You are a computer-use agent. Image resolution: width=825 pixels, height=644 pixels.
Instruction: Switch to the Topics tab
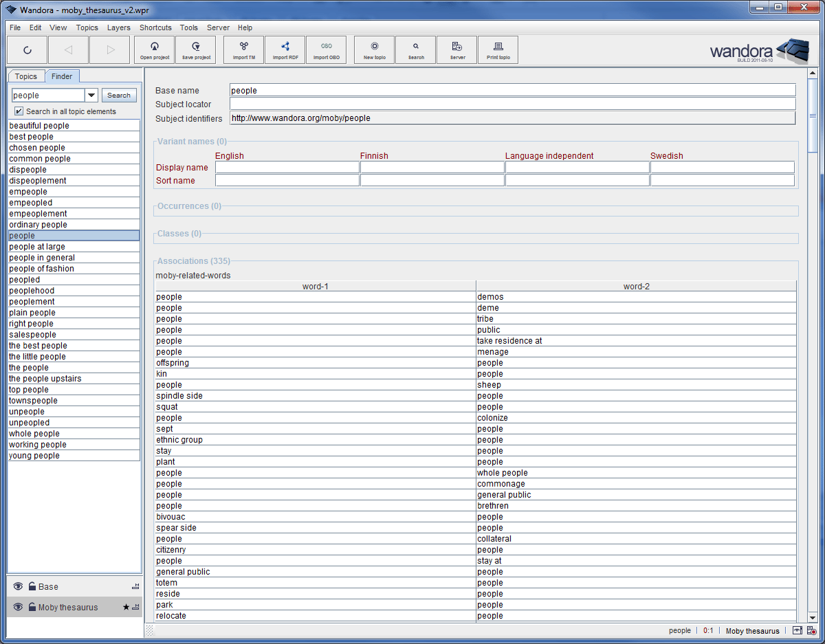[26, 76]
